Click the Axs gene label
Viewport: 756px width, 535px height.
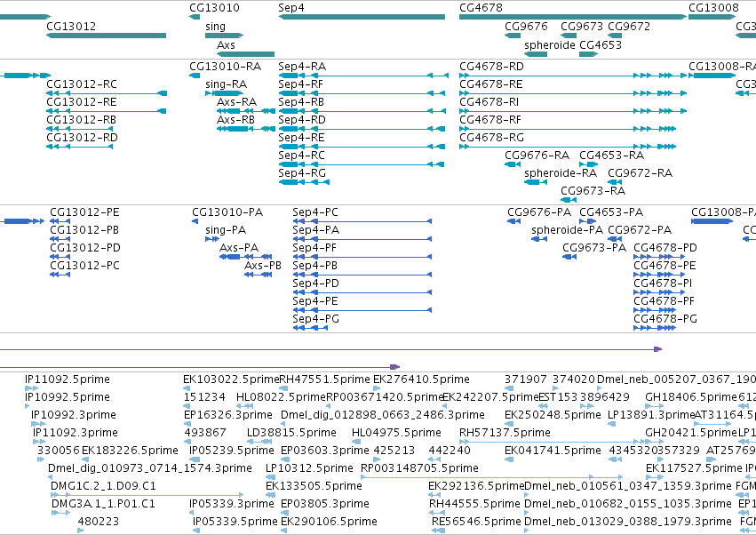(226, 44)
